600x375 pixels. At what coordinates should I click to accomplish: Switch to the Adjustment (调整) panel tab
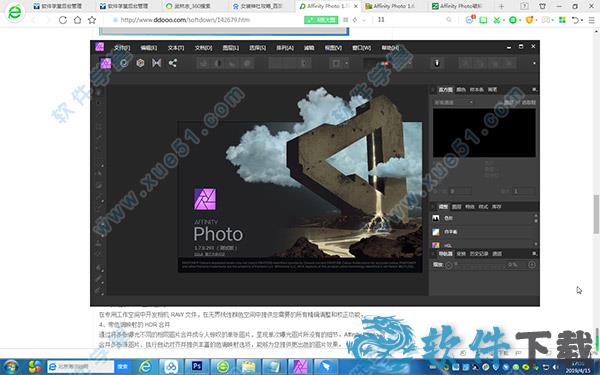(443, 207)
